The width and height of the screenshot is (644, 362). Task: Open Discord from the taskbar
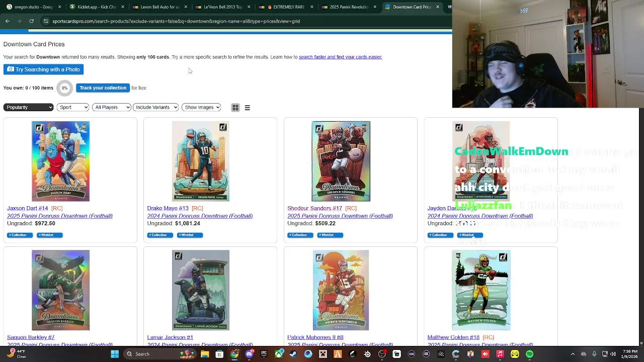[249, 354]
